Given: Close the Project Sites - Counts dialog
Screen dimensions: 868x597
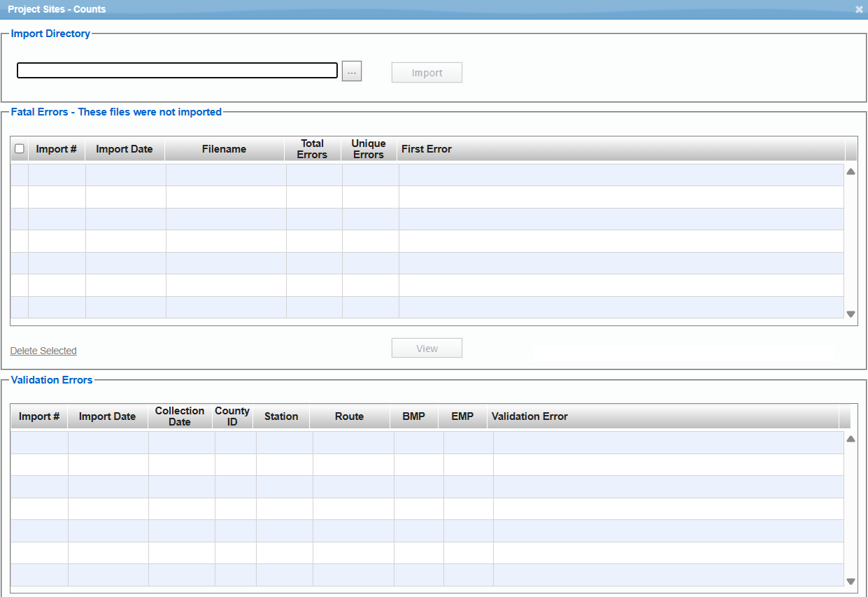Looking at the screenshot, I should (x=859, y=9).
